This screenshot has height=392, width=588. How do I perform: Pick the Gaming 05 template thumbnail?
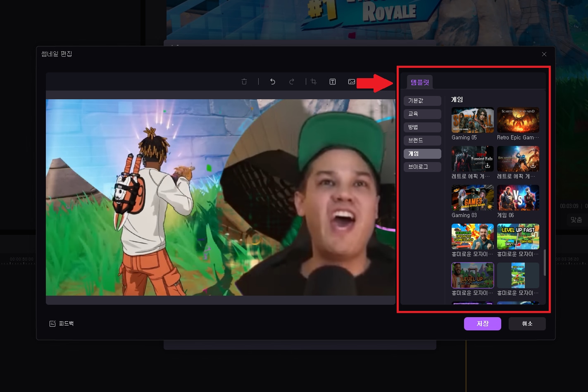click(x=473, y=120)
